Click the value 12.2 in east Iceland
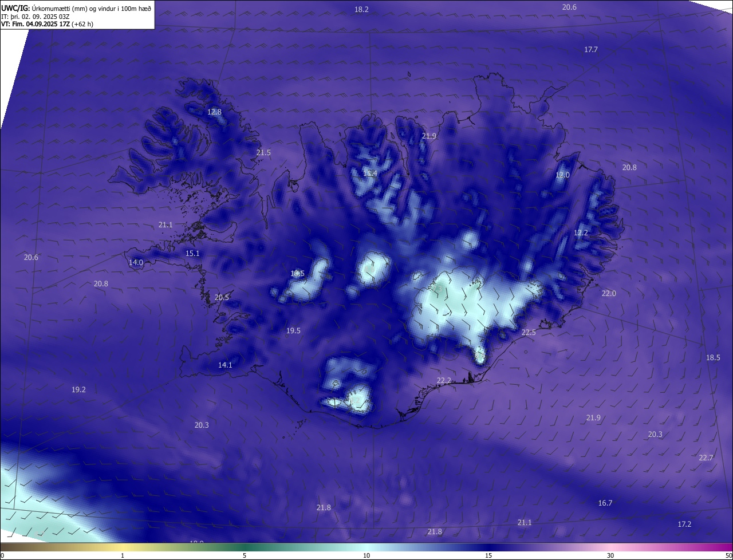 click(581, 232)
